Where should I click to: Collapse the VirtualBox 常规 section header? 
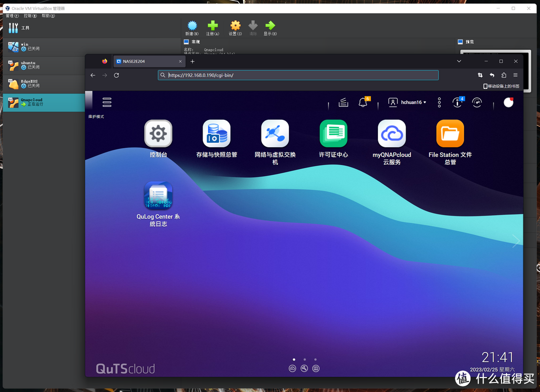coord(192,42)
